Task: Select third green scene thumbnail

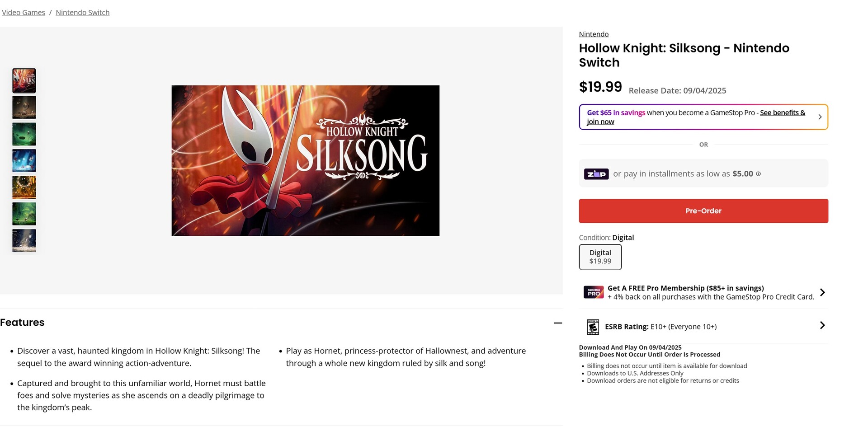Action: tap(24, 134)
